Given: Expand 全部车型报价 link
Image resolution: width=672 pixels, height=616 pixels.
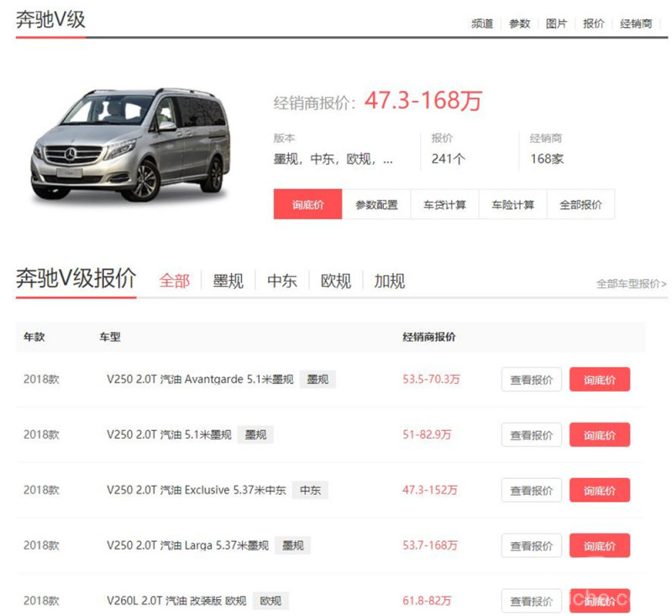Looking at the screenshot, I should 631,284.
